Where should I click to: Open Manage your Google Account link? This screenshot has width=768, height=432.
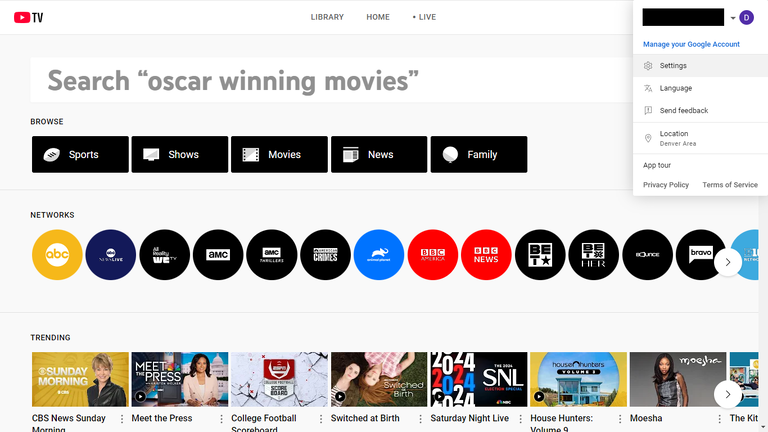691,44
